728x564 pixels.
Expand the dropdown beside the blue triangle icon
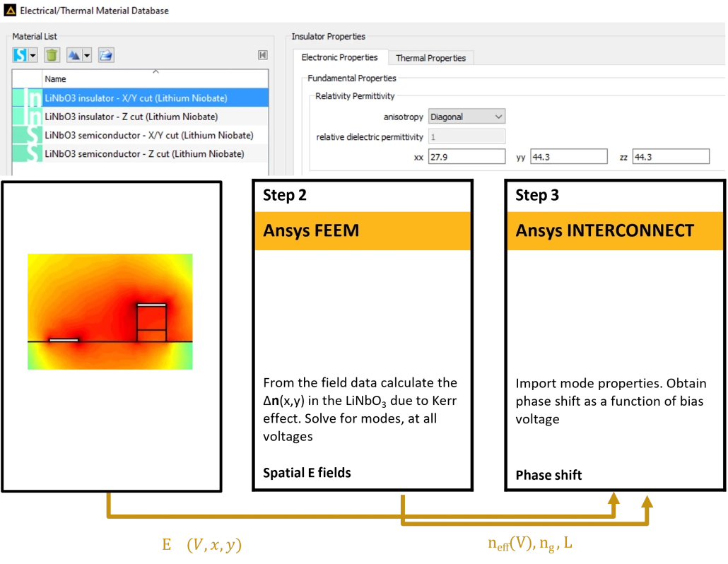coord(86,54)
